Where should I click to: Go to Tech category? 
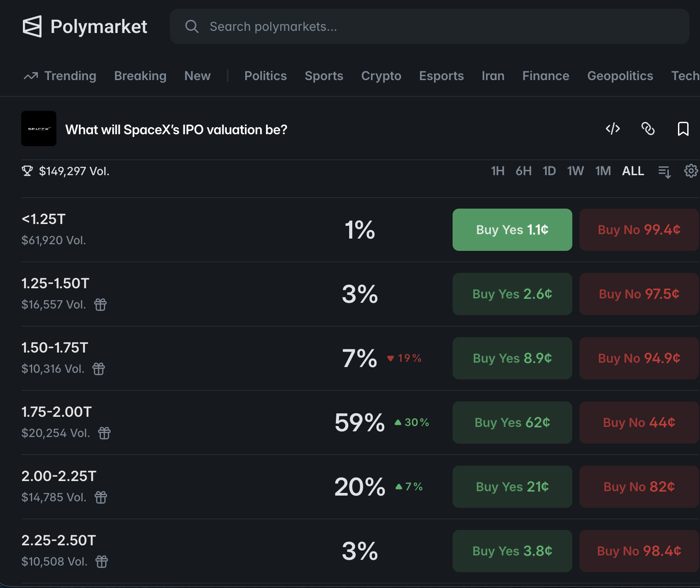tap(685, 76)
